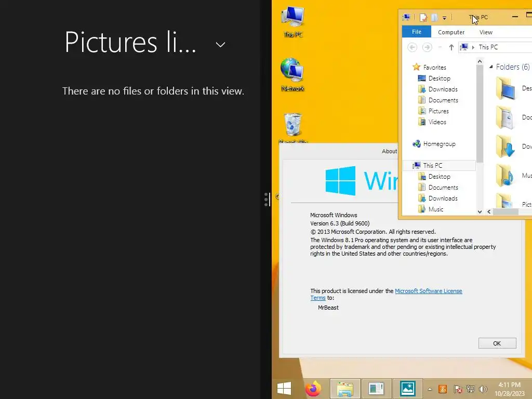The height and width of the screenshot is (399, 532).
Task: Select Downloads under Favorites
Action: (x=437, y=89)
